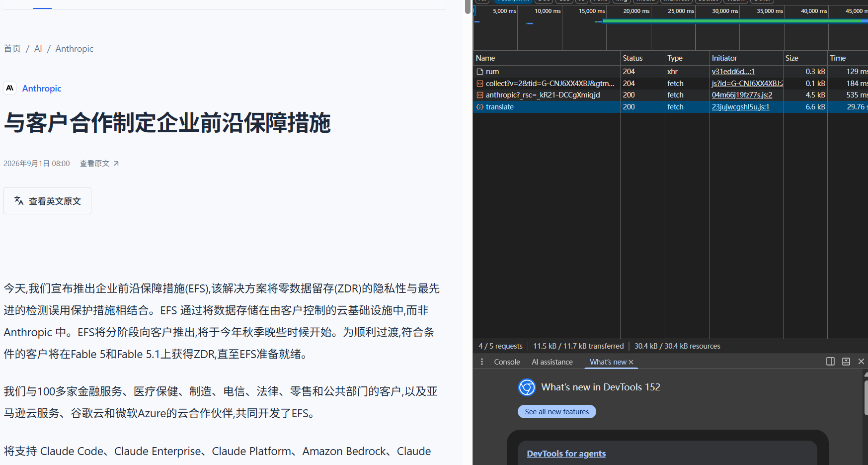868x465 pixels.
Task: Click the See all new features button
Action: (x=557, y=412)
